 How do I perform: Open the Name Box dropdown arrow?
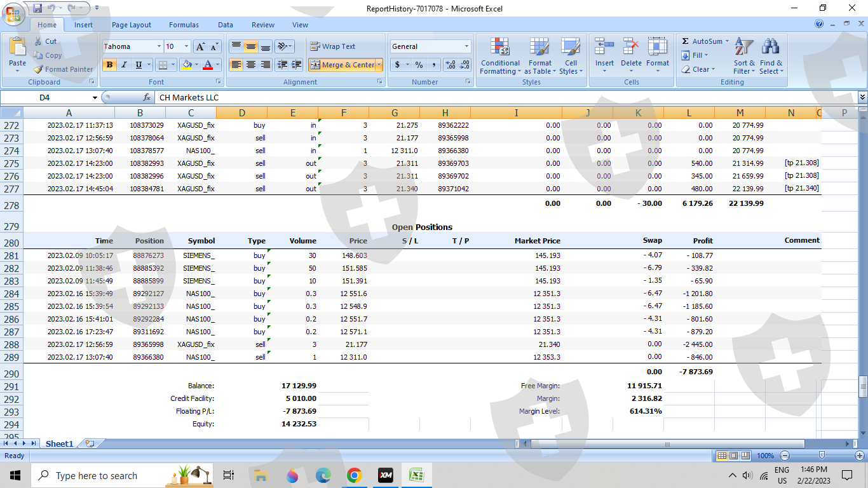pos(95,98)
